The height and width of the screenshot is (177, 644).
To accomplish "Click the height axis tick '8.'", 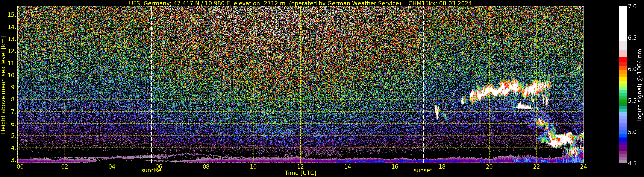I will [13, 100].
